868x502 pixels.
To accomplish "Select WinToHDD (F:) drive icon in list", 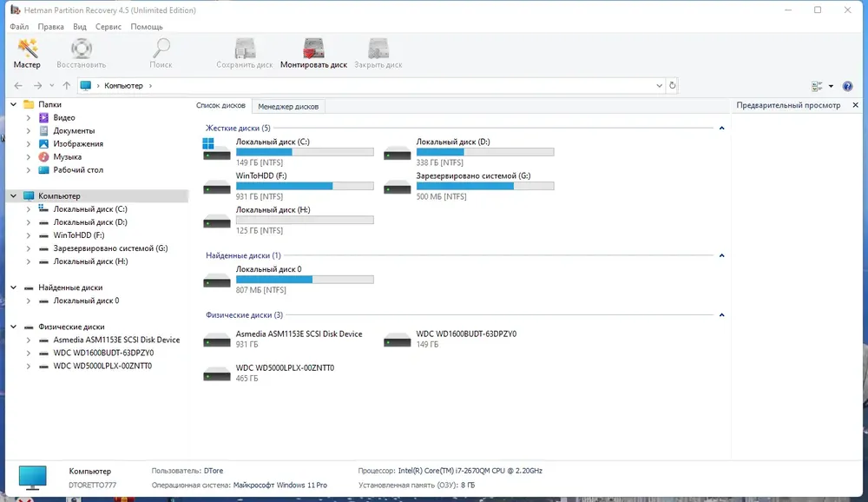I will pyautogui.click(x=216, y=187).
